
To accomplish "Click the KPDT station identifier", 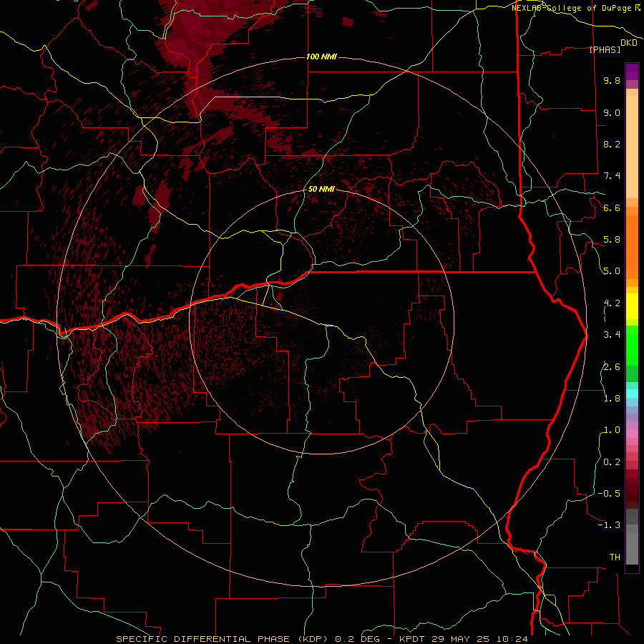I will pyautogui.click(x=411, y=639).
